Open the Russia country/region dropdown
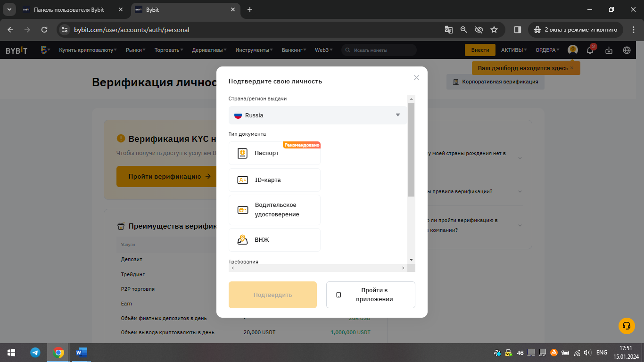Image resolution: width=644 pixels, height=362 pixels. tap(318, 115)
